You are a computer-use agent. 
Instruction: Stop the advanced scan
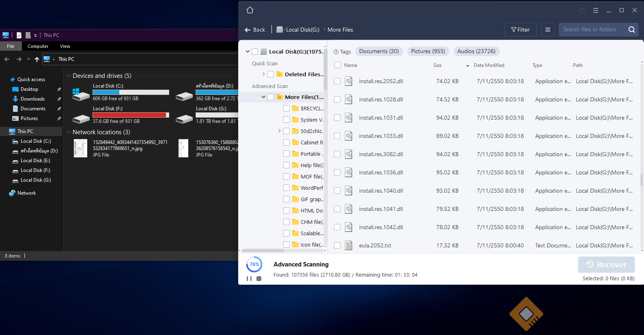259,279
